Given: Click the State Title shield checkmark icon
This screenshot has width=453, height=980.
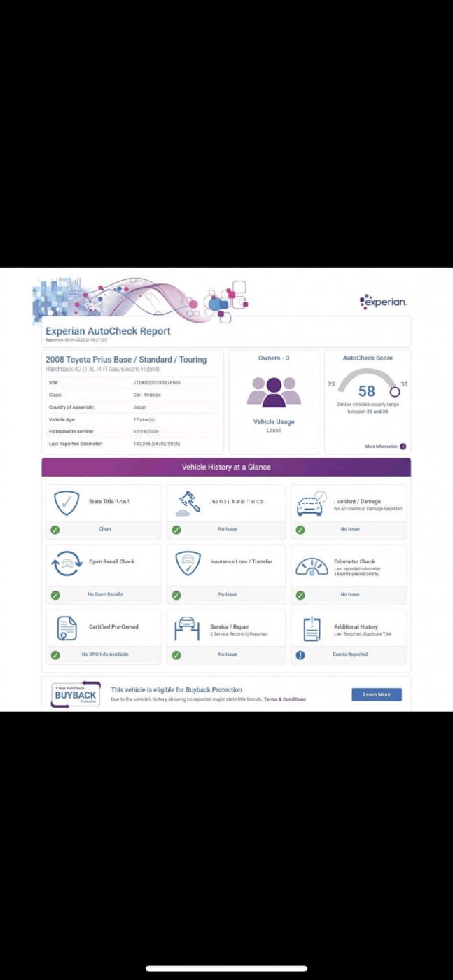Looking at the screenshot, I should coord(67,503).
